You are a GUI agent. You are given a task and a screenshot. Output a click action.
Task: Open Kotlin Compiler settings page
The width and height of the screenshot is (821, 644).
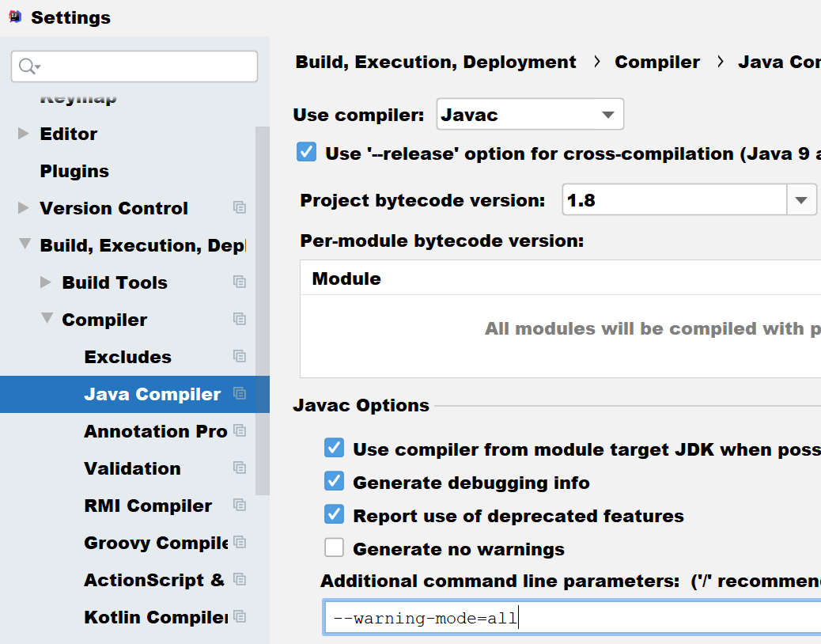click(156, 617)
